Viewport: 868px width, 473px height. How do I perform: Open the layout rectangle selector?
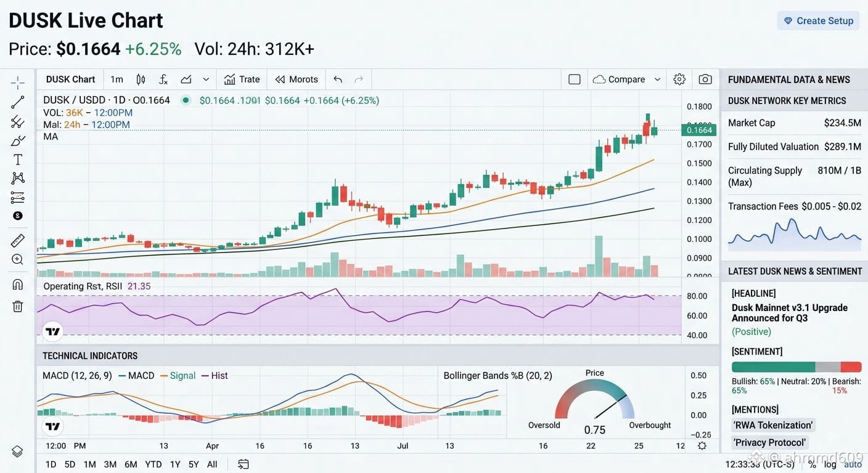575,79
